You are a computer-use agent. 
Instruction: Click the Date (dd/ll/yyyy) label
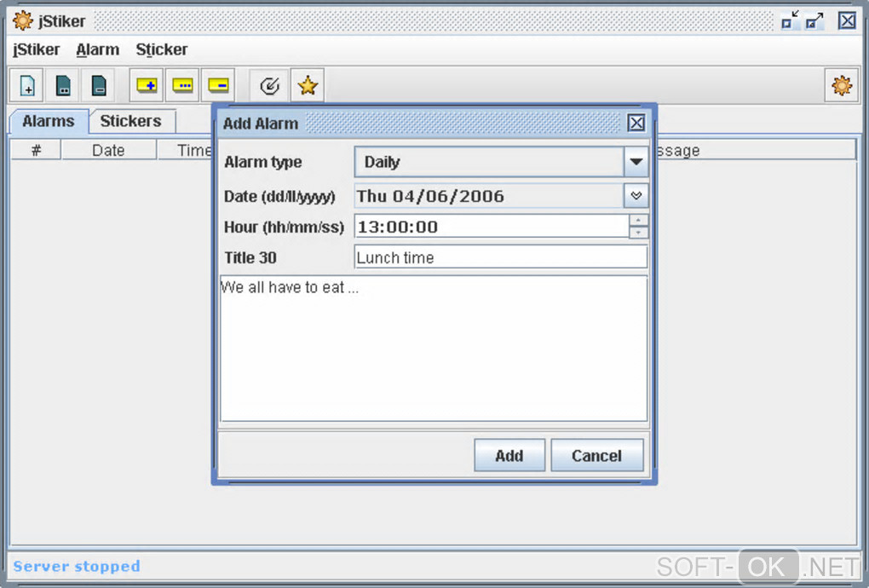point(279,197)
